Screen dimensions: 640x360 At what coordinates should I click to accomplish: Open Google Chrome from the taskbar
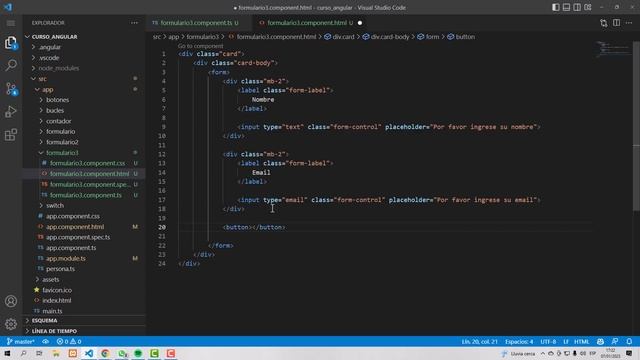point(105,353)
